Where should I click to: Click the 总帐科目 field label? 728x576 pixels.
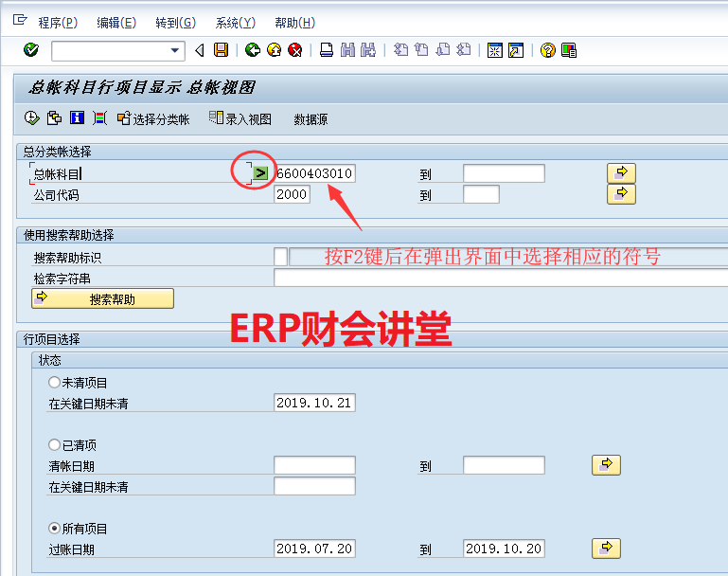pyautogui.click(x=57, y=174)
